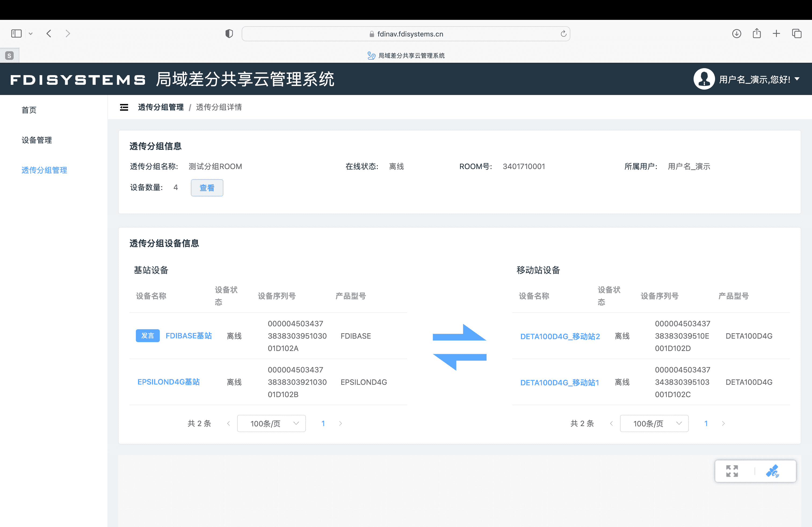Click the Safari share icon
Image resolution: width=812 pixels, height=527 pixels.
757,33
